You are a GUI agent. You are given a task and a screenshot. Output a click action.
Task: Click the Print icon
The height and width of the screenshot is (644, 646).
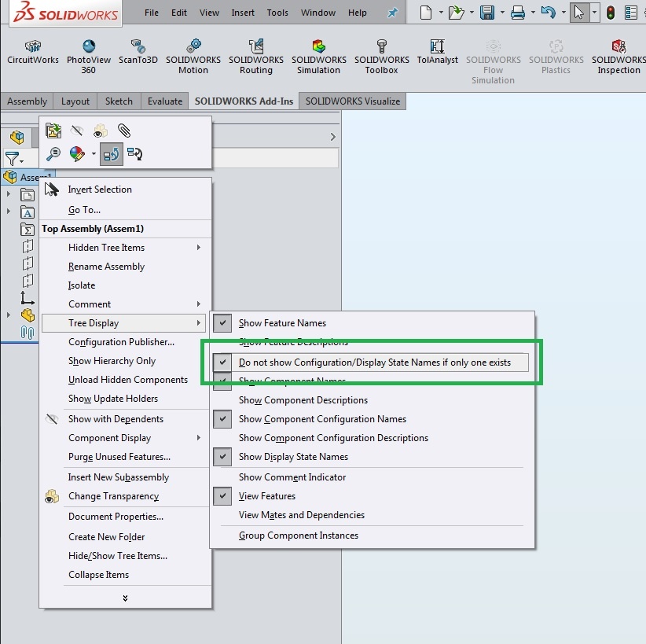pyautogui.click(x=518, y=13)
